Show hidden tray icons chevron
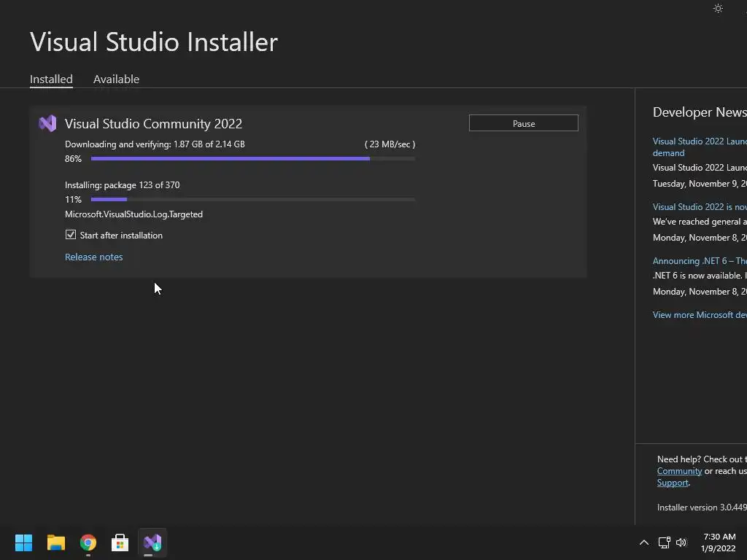Image resolution: width=747 pixels, height=560 pixels. pyautogui.click(x=643, y=542)
